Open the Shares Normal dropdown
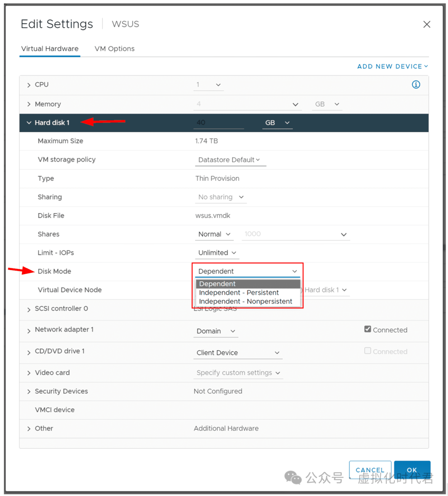Screen dimensions: 448x496 (214, 234)
